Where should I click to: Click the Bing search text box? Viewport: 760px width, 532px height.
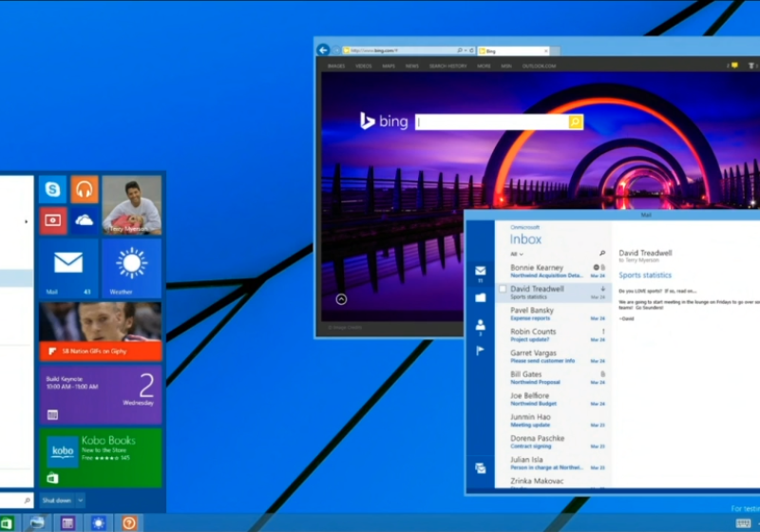tap(491, 123)
